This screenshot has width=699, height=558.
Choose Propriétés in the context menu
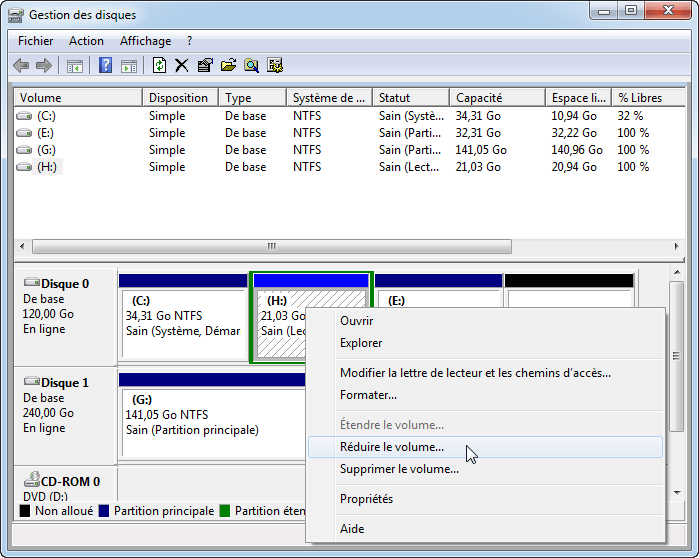366,499
